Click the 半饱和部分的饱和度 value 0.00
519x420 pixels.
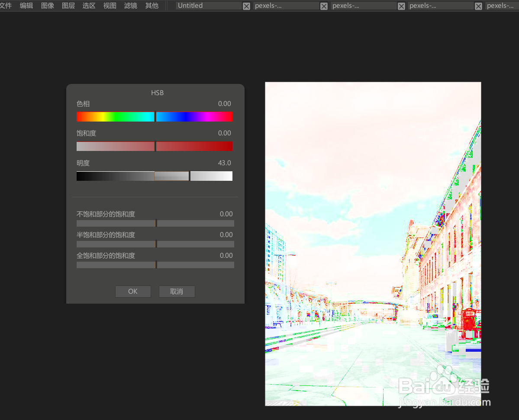[x=226, y=234]
